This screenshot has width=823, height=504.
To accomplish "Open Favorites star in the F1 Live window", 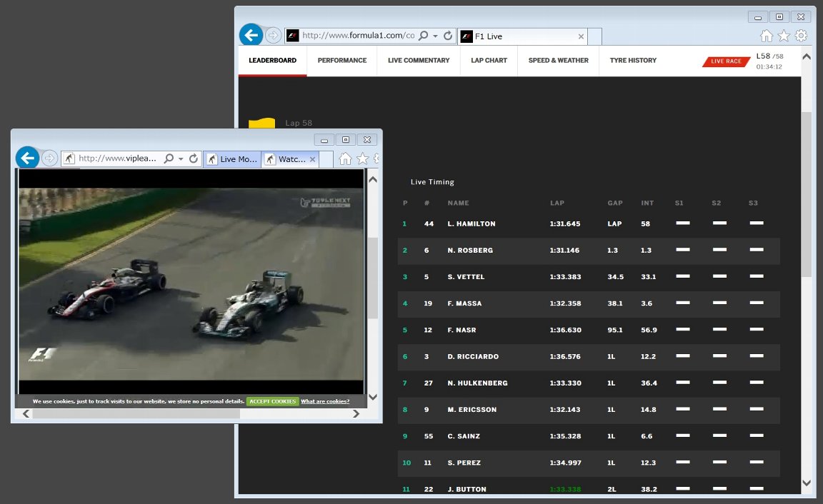I will point(784,36).
